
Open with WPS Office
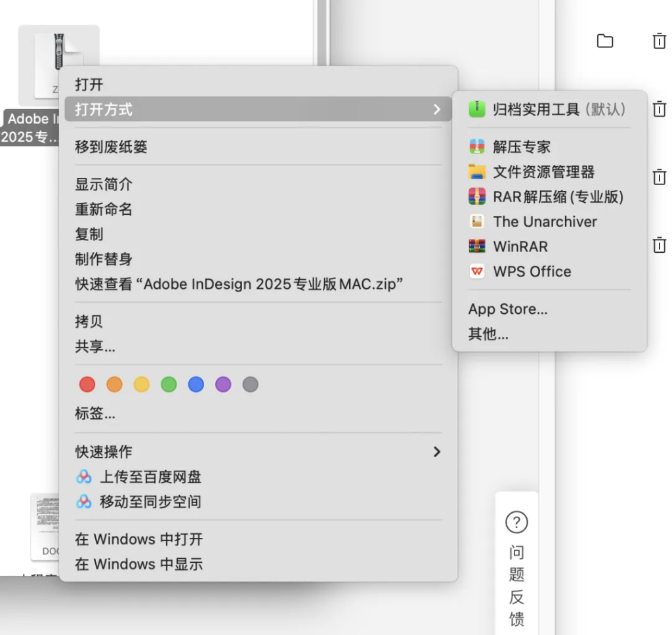click(x=549, y=271)
